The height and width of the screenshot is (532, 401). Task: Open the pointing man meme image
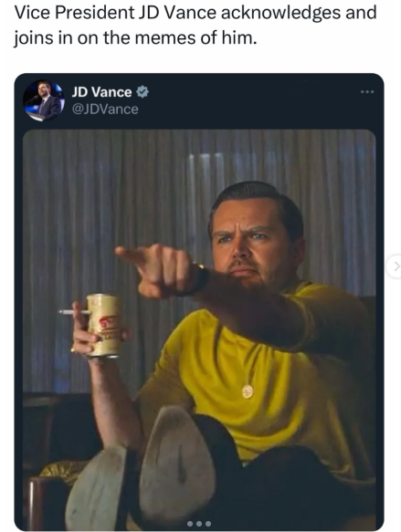point(199,329)
